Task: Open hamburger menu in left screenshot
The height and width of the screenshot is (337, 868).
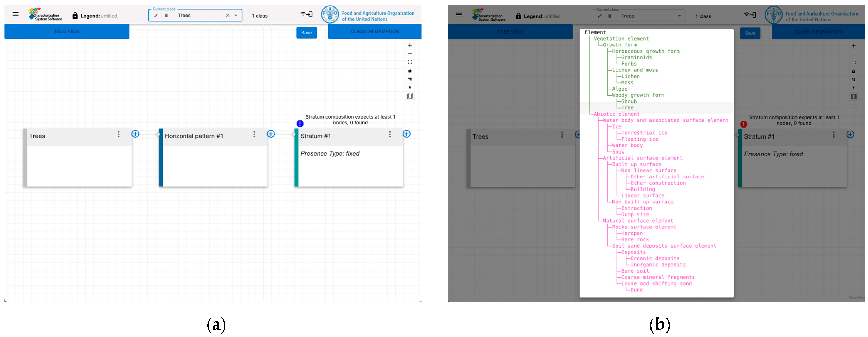Action: point(16,14)
